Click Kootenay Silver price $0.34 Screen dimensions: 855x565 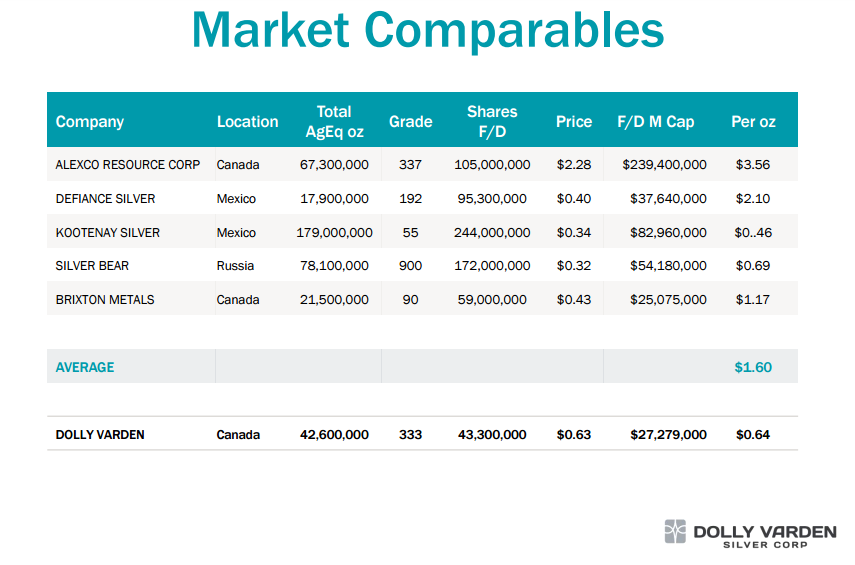(x=574, y=233)
